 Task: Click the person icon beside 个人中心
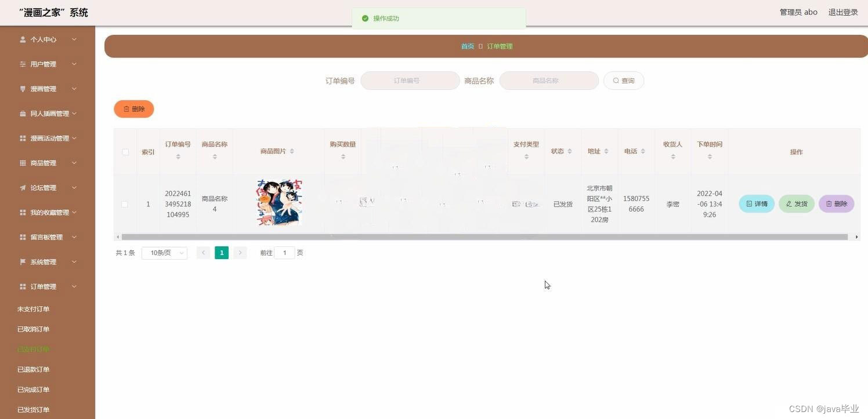click(x=23, y=39)
